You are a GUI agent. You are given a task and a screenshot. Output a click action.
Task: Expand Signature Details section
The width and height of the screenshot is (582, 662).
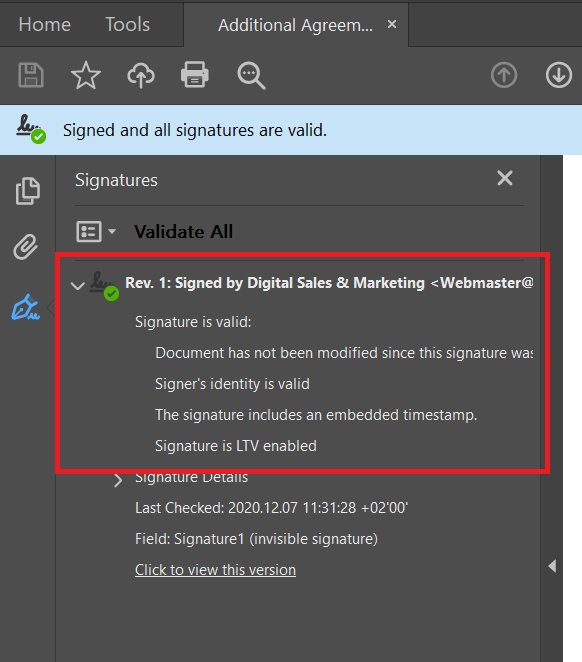point(118,480)
